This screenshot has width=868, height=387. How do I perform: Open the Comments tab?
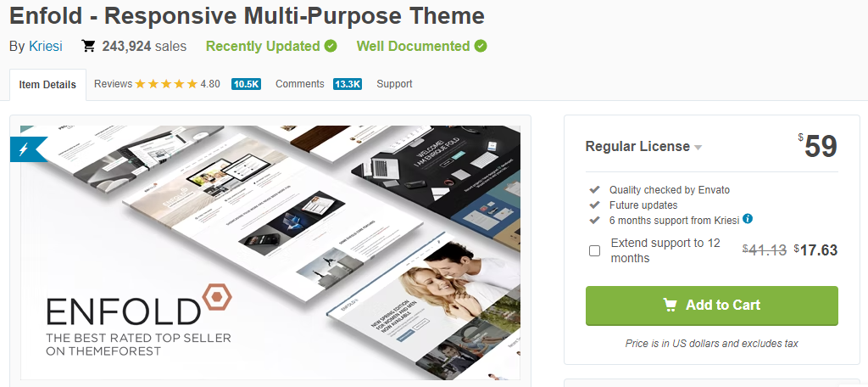coord(299,84)
